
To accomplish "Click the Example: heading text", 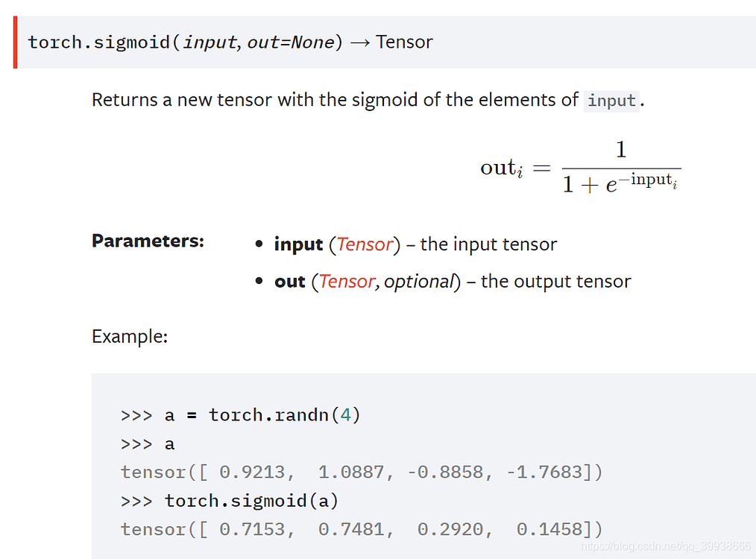I will tap(130, 336).
